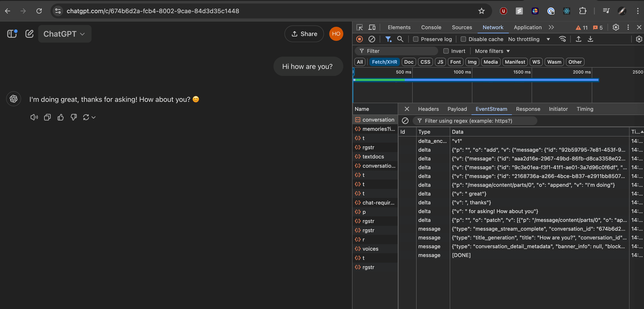Select the Headers tab in request detail
Viewport: 644px width, 309px height.
(x=428, y=108)
